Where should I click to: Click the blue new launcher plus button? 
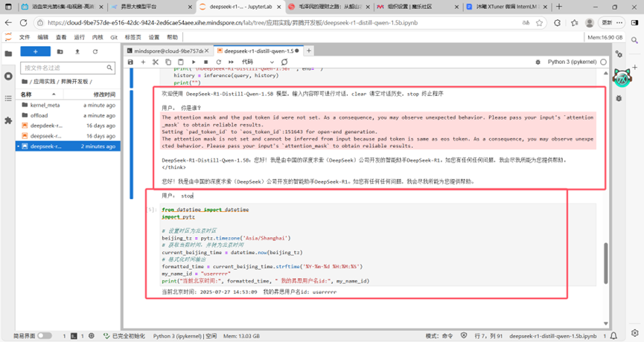35,51
